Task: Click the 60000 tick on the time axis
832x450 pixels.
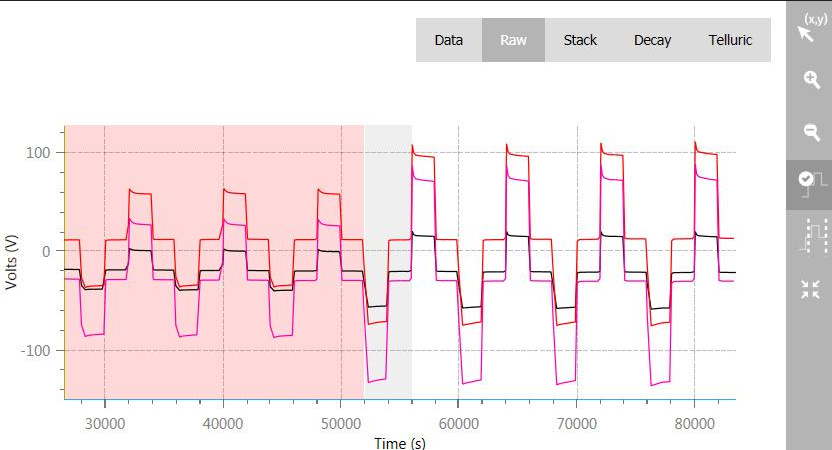Action: [x=458, y=423]
